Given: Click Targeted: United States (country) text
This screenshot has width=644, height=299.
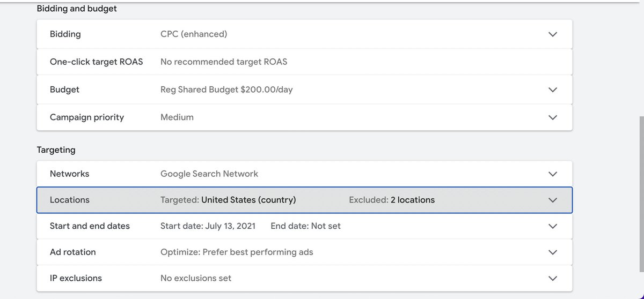Looking at the screenshot, I should click(x=228, y=200).
